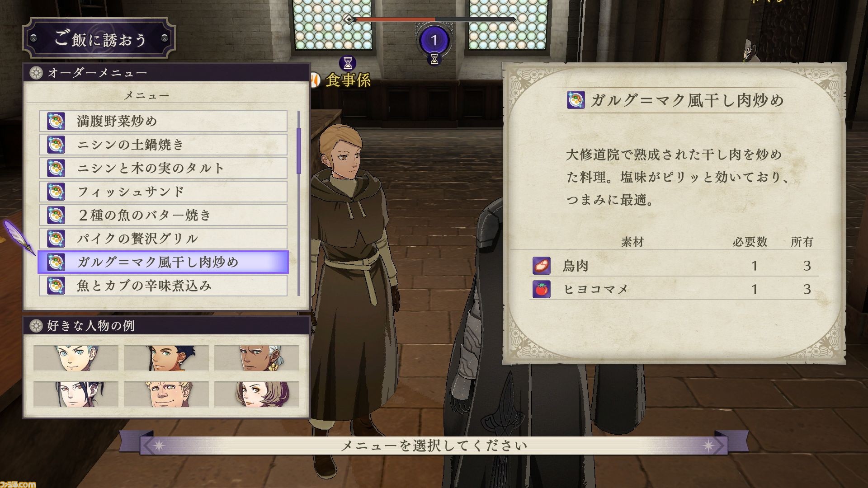The height and width of the screenshot is (488, 868).
Task: Select the フィッシュサンド menu item
Action: pos(163,192)
